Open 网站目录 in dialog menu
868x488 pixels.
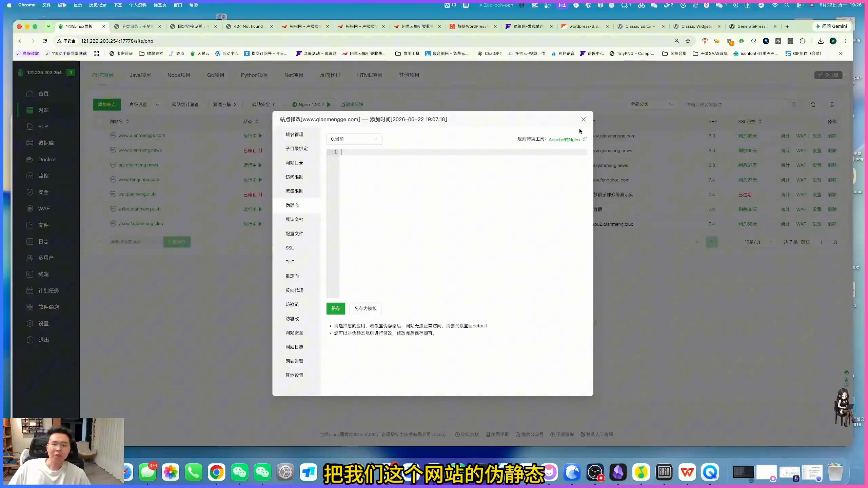(294, 163)
